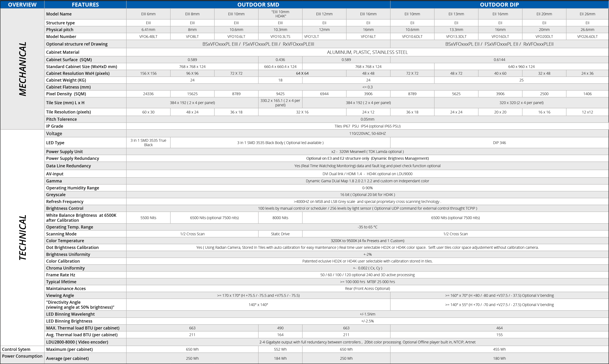Screen dimensions: 609x364
Task: Click the Refresh Frequency label
Action: 65,201
